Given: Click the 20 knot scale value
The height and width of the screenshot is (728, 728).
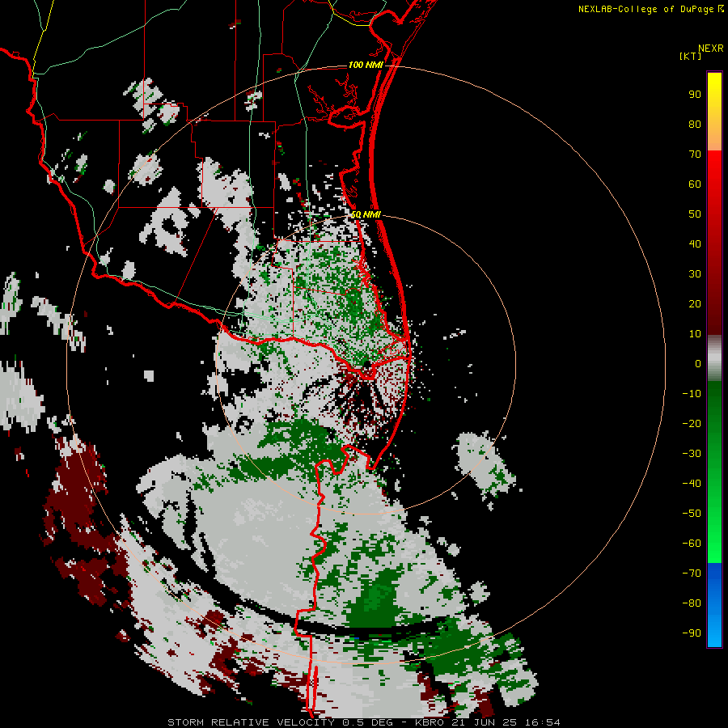Looking at the screenshot, I should 695,303.
